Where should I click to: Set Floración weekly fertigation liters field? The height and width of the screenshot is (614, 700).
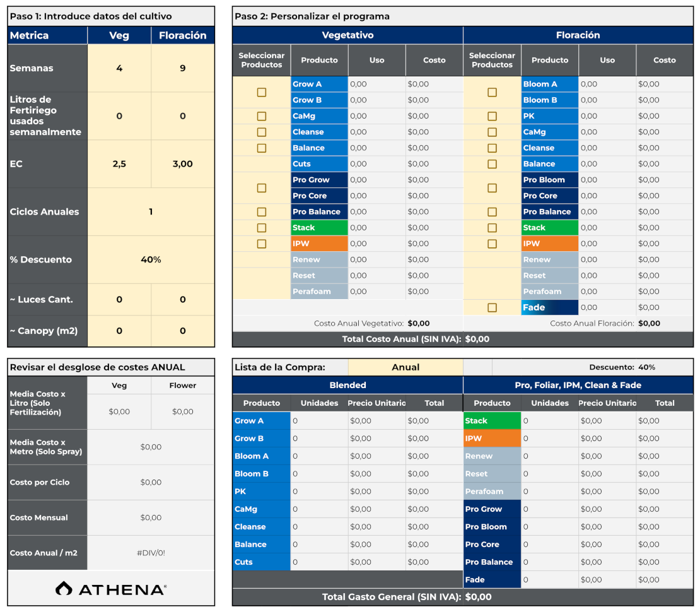(183, 115)
